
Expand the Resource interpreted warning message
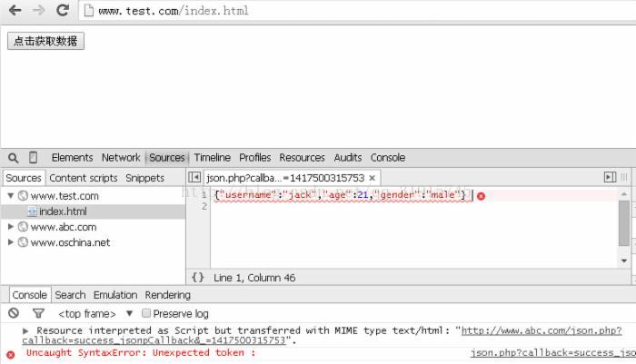pyautogui.click(x=25, y=330)
